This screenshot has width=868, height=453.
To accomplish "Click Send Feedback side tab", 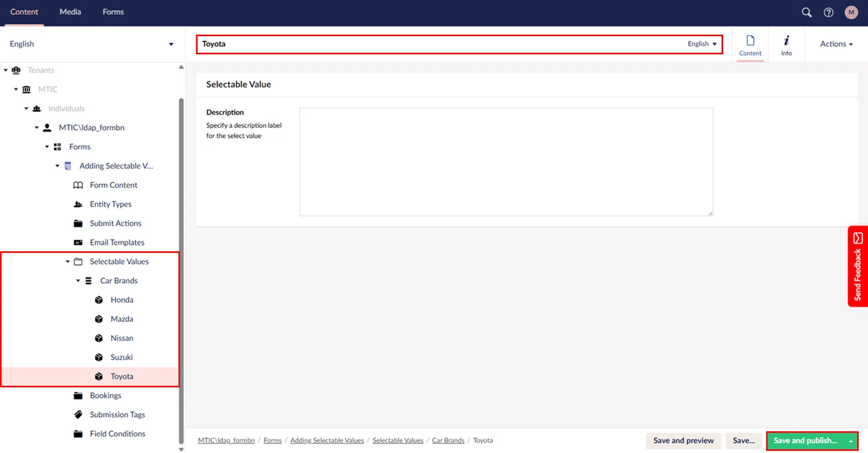I will pos(857,267).
